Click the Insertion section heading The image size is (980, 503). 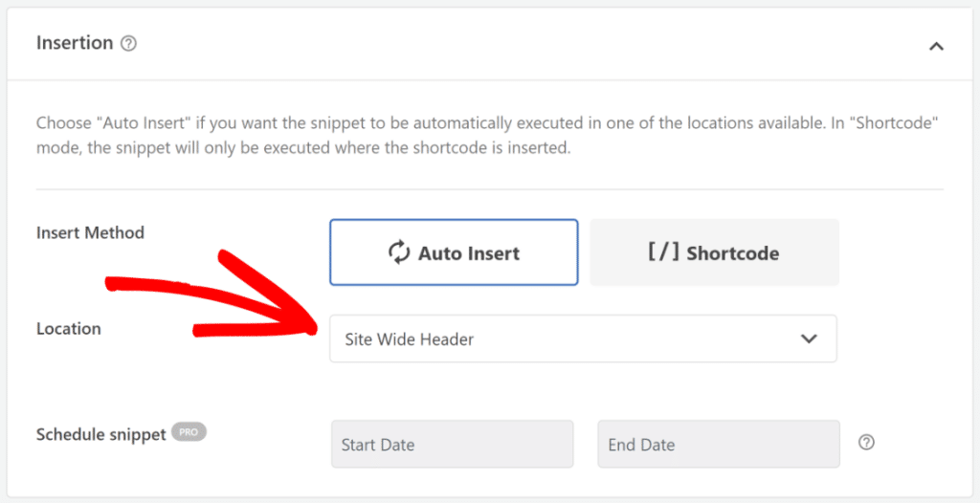point(75,43)
